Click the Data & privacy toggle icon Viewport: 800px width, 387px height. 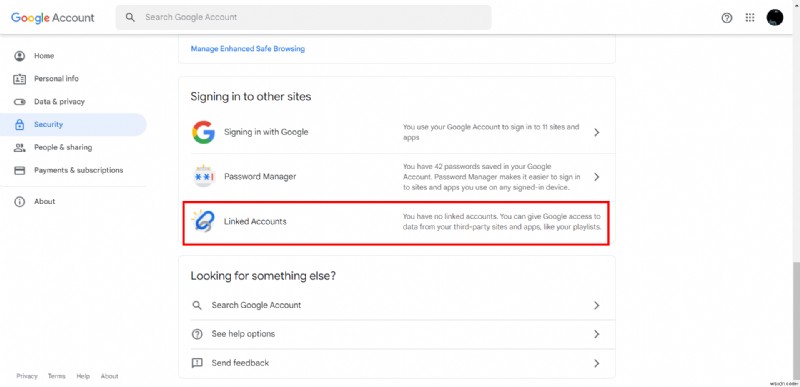(19, 102)
